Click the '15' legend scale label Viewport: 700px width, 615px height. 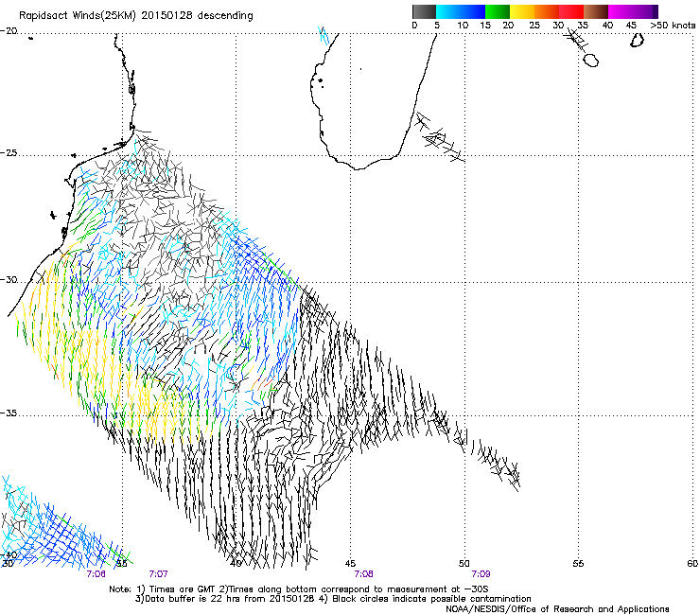(485, 26)
